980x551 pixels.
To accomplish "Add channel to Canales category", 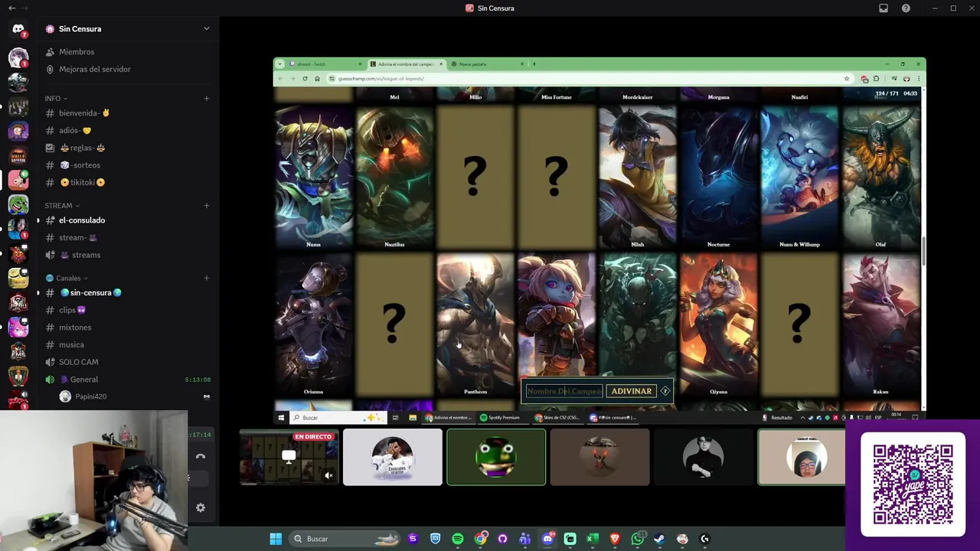I will 207,278.
